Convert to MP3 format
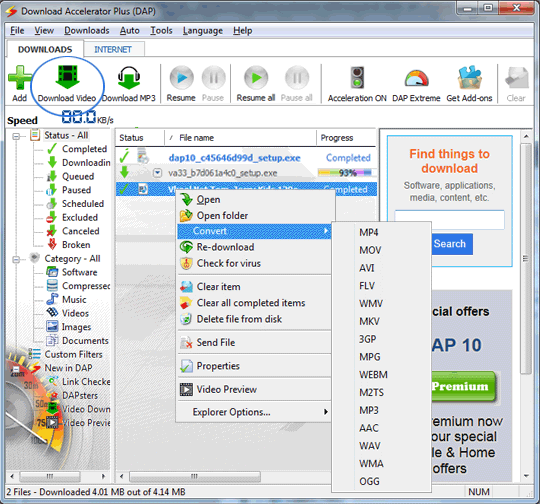Viewport: 540px width, 504px height. (x=369, y=410)
